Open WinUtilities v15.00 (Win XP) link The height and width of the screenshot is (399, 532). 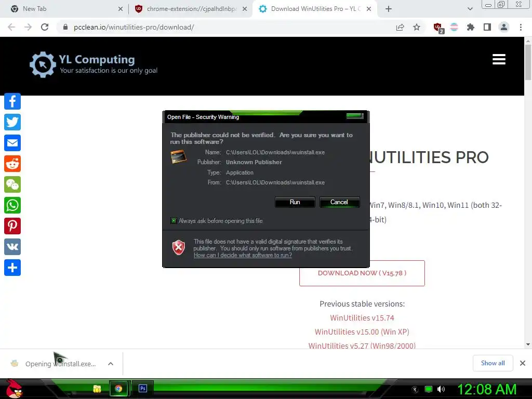click(x=362, y=332)
